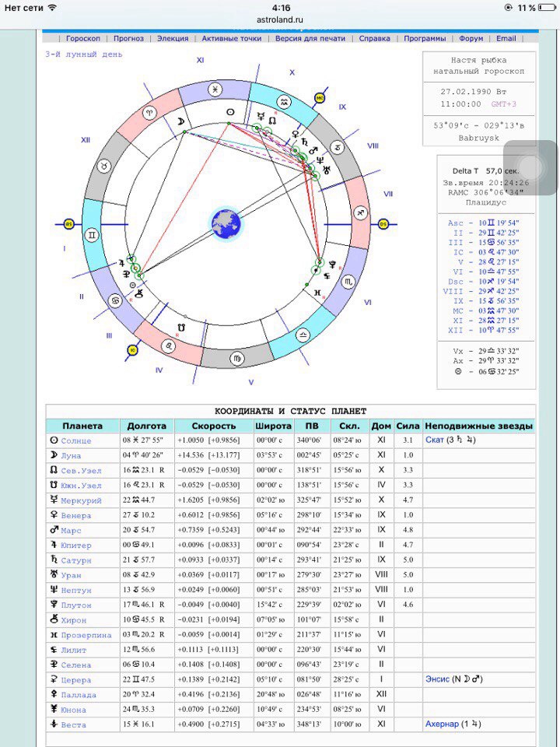This screenshot has width=560, height=747.
Task: Click the Скат fixed star link
Action: [x=434, y=440]
